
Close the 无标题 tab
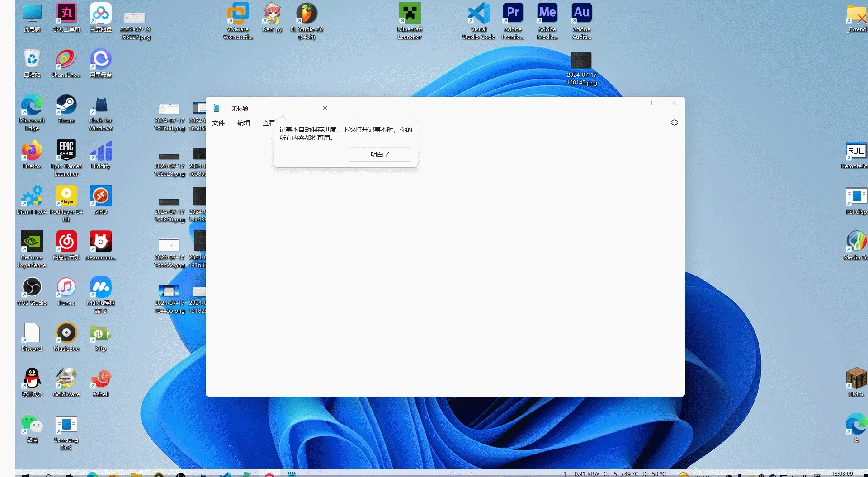[x=325, y=108]
